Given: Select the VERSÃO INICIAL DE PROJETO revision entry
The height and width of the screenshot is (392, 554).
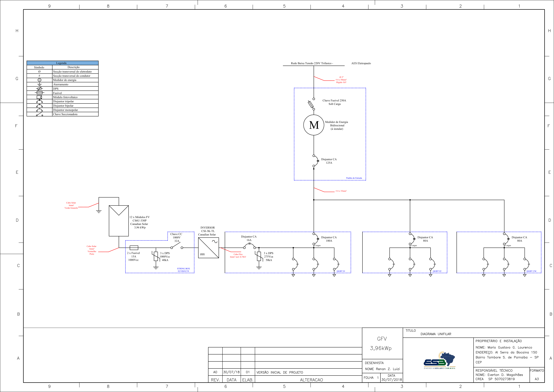Looking at the screenshot, I should click(x=279, y=372).
